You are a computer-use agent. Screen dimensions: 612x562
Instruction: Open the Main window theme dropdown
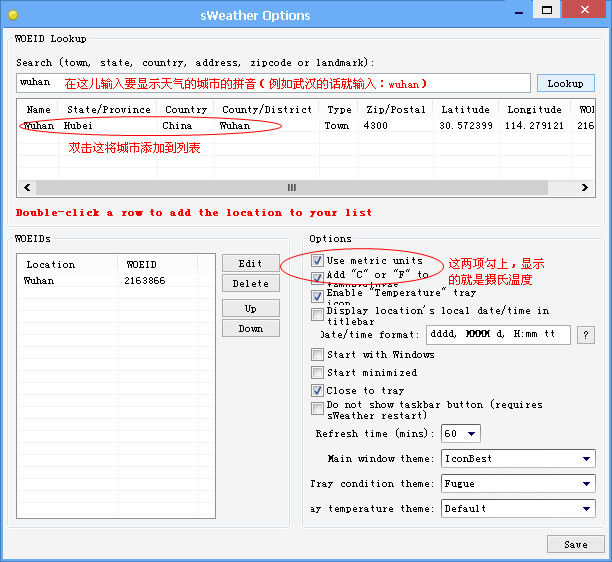coord(518,459)
